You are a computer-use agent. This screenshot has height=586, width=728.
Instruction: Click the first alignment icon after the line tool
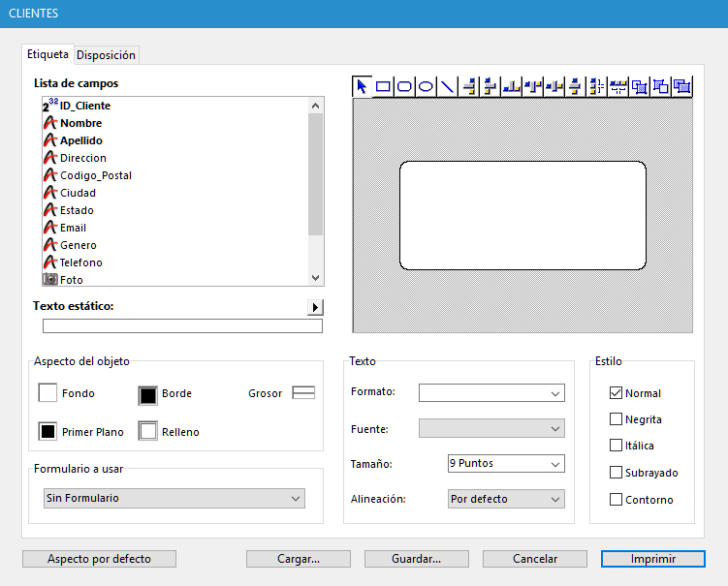pos(469,86)
